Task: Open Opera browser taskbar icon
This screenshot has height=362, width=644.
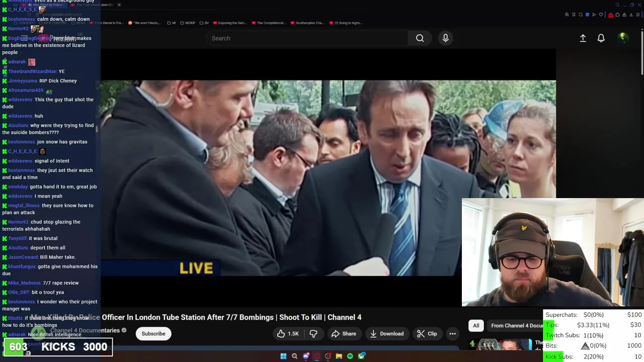Action: pyautogui.click(x=317, y=356)
